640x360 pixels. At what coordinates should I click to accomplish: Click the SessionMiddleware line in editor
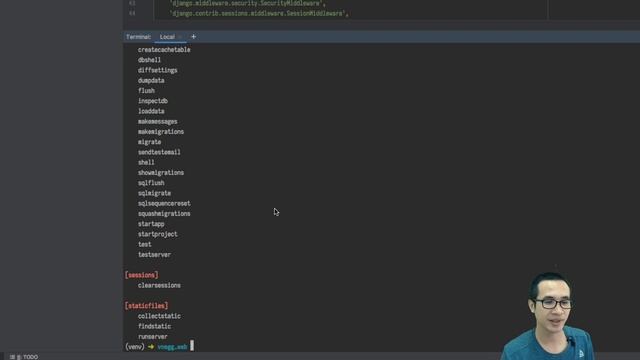point(259,13)
